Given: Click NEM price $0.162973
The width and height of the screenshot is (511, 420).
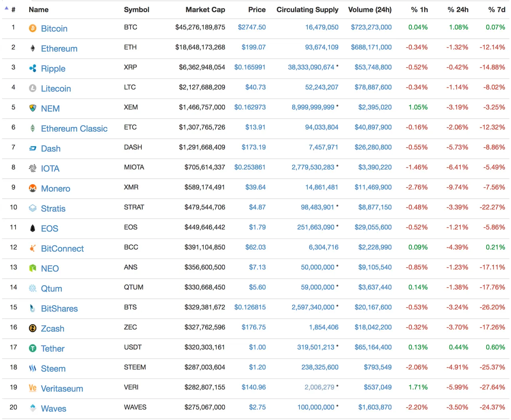Looking at the screenshot, I should pyautogui.click(x=250, y=107).
